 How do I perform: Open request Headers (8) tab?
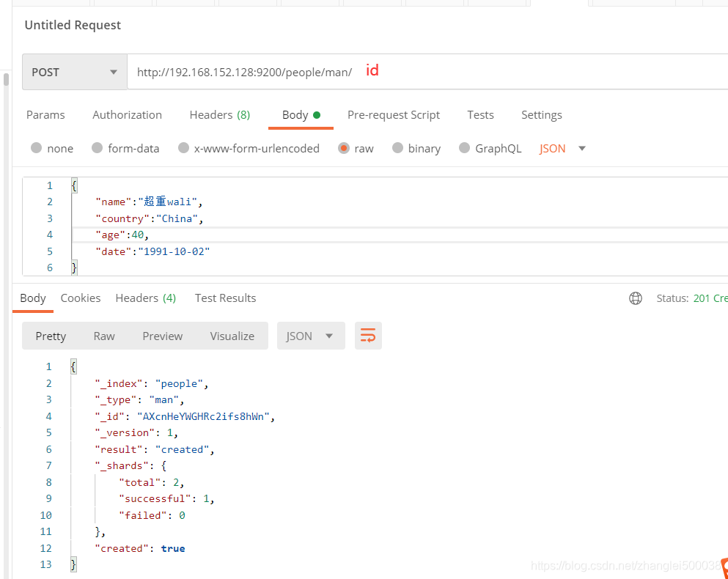click(220, 114)
